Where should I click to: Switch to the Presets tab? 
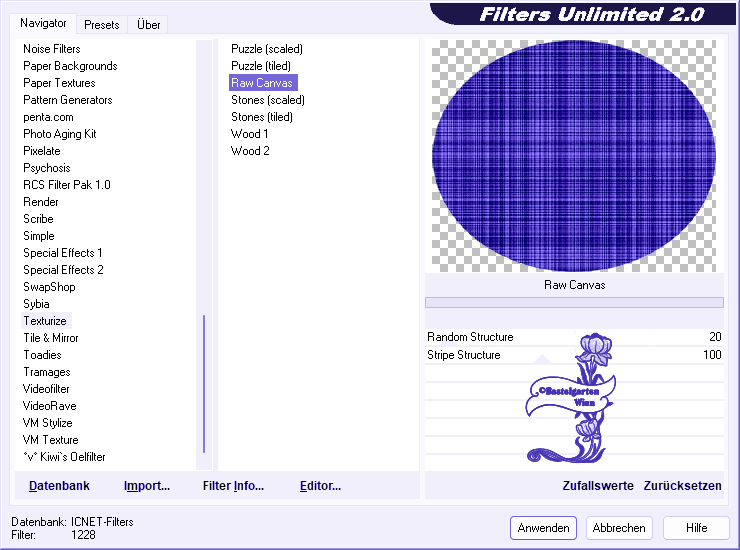101,25
